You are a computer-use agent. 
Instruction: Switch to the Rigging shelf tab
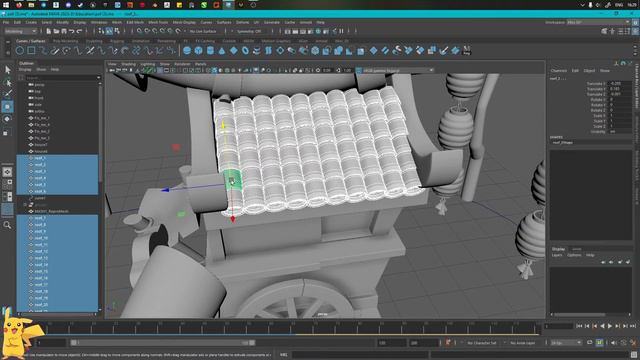click(117, 41)
